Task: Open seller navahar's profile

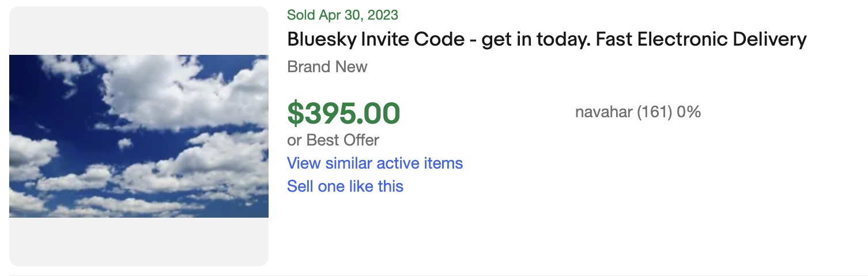Action: tap(603, 112)
